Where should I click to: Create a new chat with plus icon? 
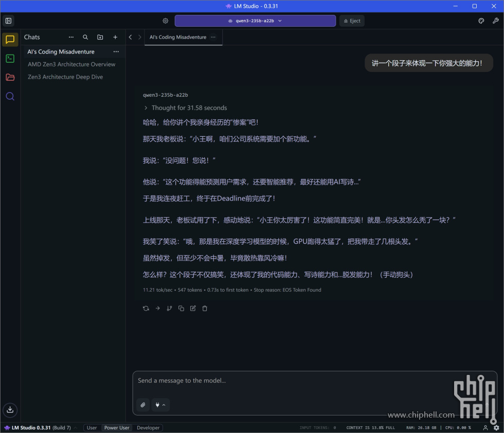115,37
